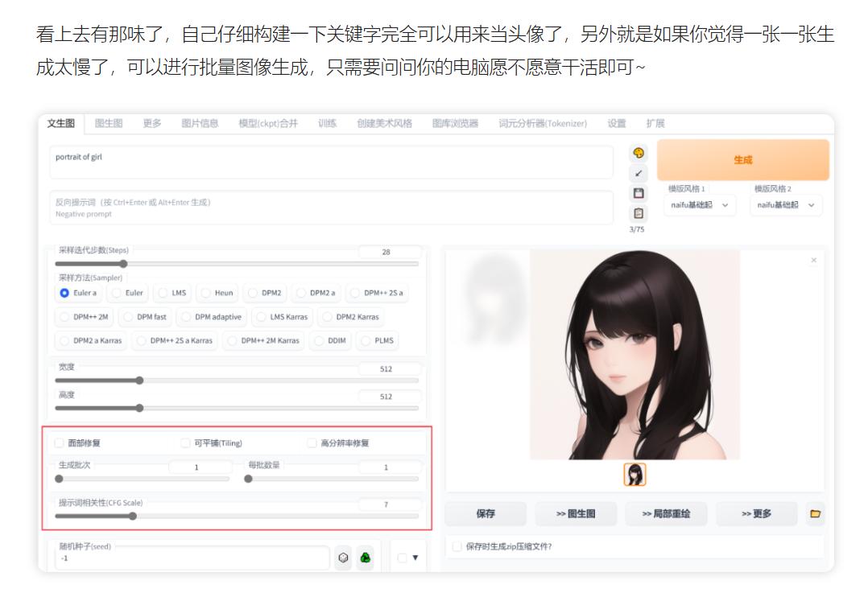868x601 pixels.
Task: Open the 扩展 tab
Action: pos(655,123)
